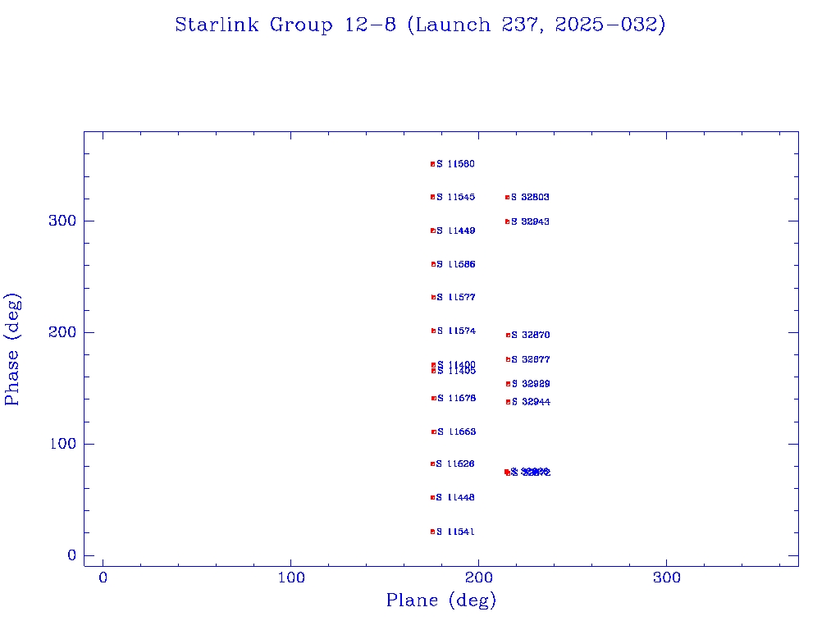Screen dimensions: 840x630
Task: Click the Plane axis tick label '300'
Action: 666,577
